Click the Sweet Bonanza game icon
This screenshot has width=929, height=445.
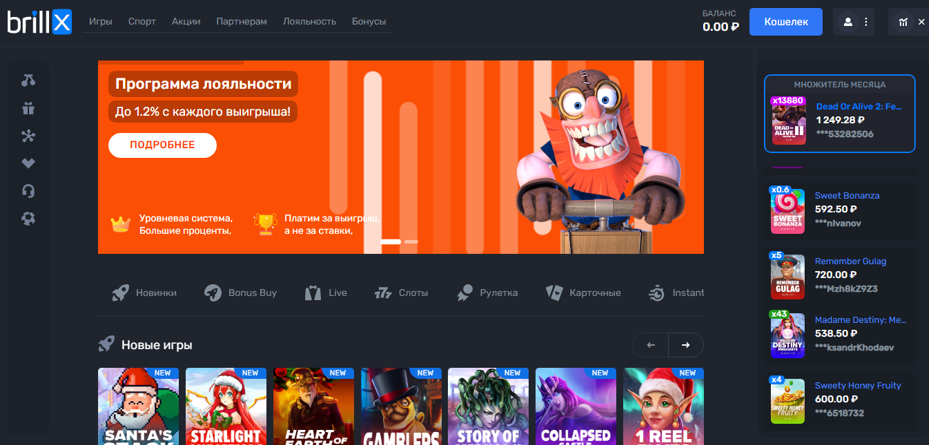click(787, 212)
